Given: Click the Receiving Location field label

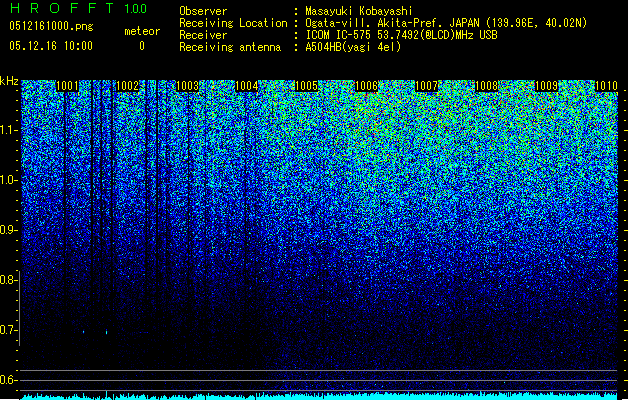Looking at the screenshot, I should pos(233,23).
